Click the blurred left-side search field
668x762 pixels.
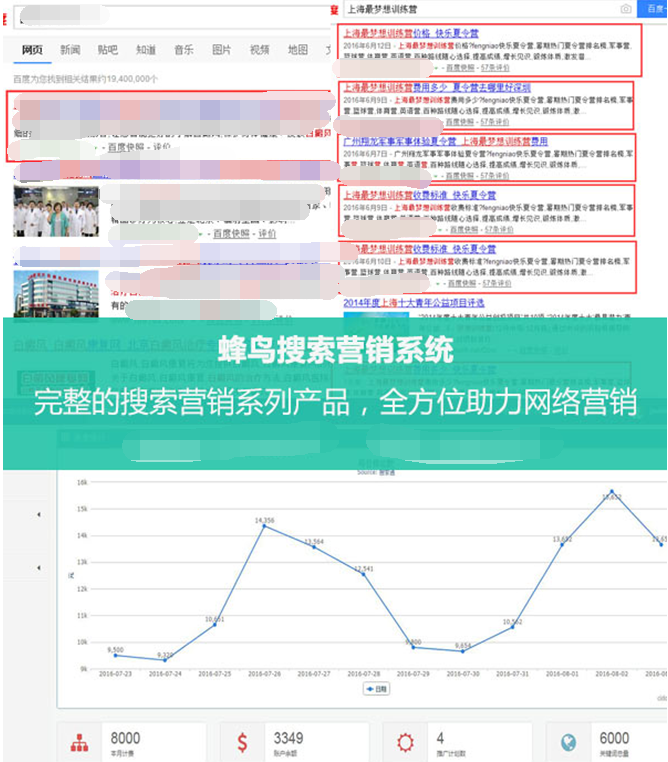pos(172,17)
